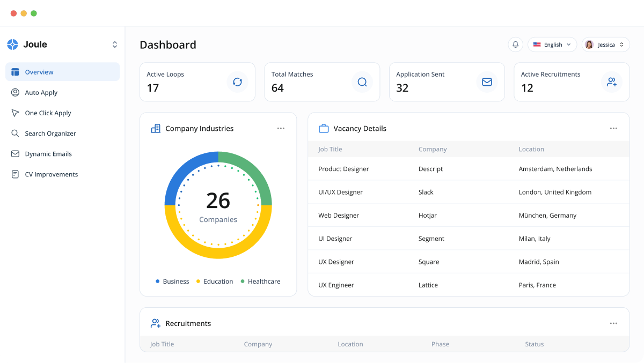Go to Dynamic Emails in sidebar
Viewport: 644px width, 363px height.
point(48,154)
